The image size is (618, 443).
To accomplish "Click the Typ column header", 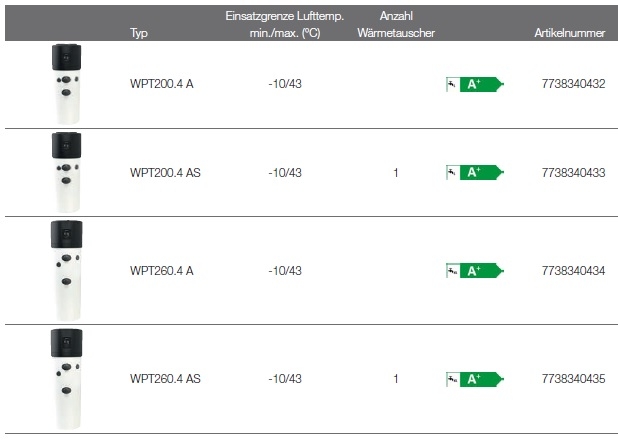I will click(139, 33).
